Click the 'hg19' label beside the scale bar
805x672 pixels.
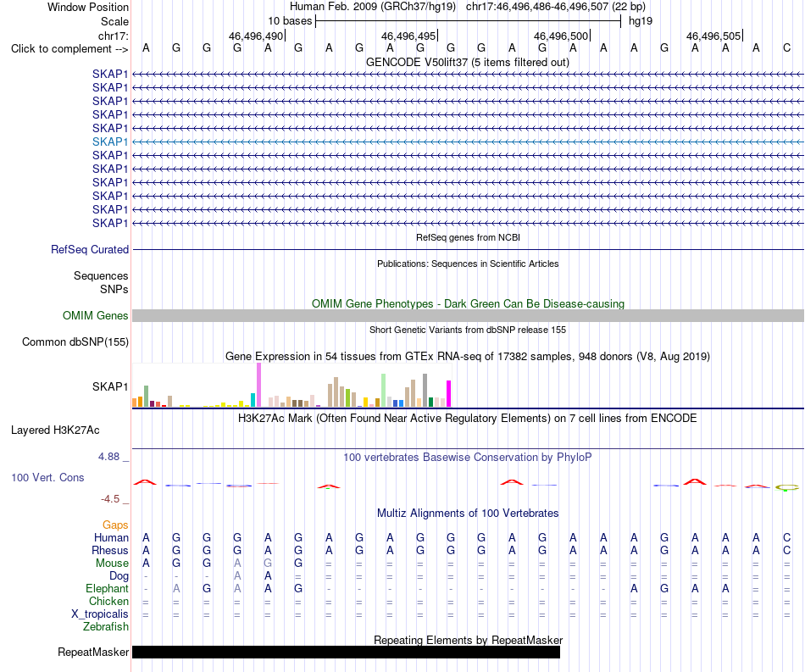tap(641, 21)
